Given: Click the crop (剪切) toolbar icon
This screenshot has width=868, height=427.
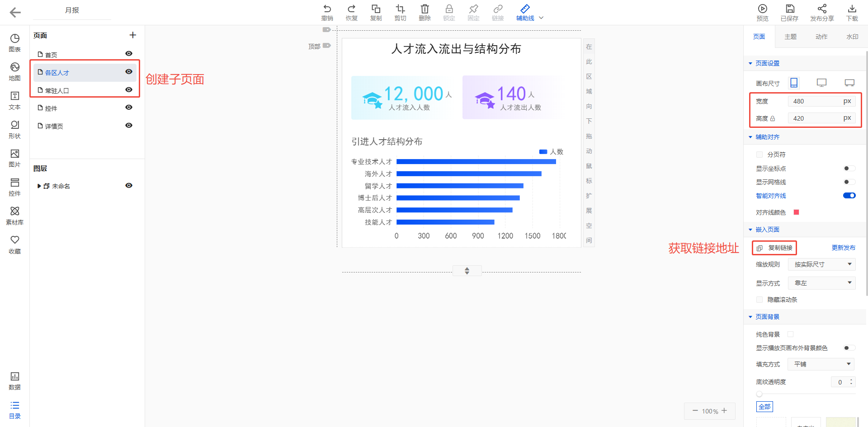Looking at the screenshot, I should 400,9.
